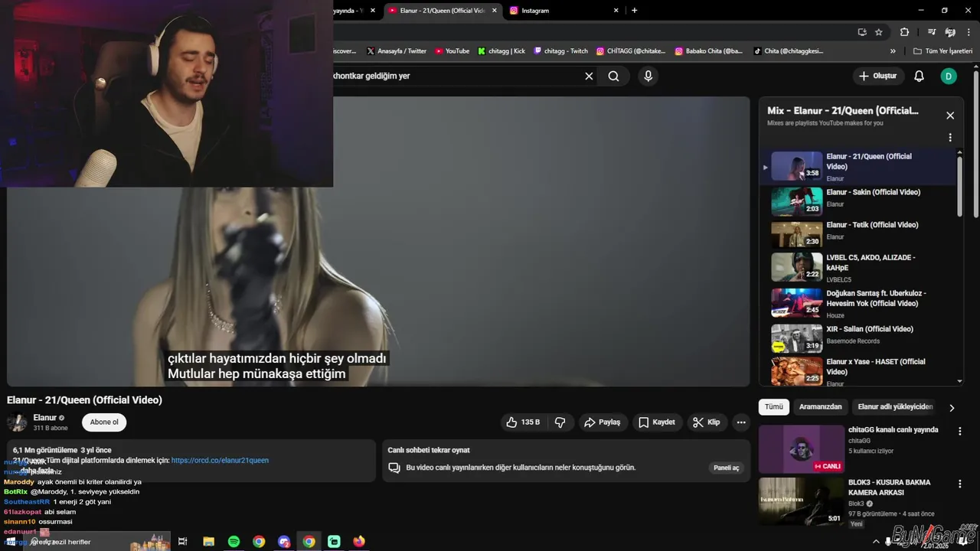Image resolution: width=980 pixels, height=551 pixels.
Task: Open options for BLOK3 Kusura Bakma video
Action: pos(959,484)
